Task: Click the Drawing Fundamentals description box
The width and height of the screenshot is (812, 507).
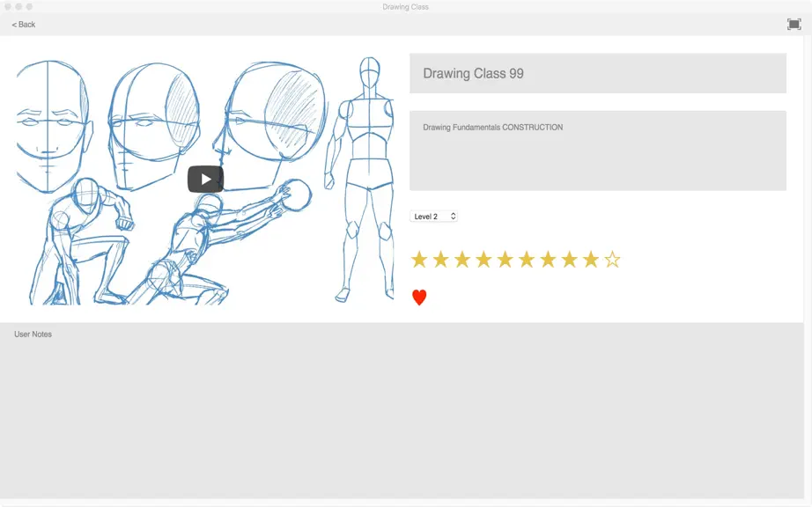Action: click(x=598, y=151)
